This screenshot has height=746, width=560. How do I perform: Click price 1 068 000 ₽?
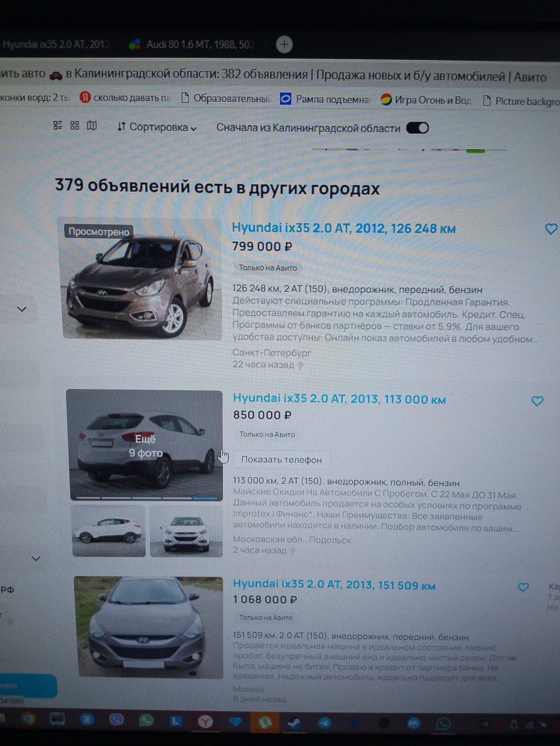click(x=265, y=600)
